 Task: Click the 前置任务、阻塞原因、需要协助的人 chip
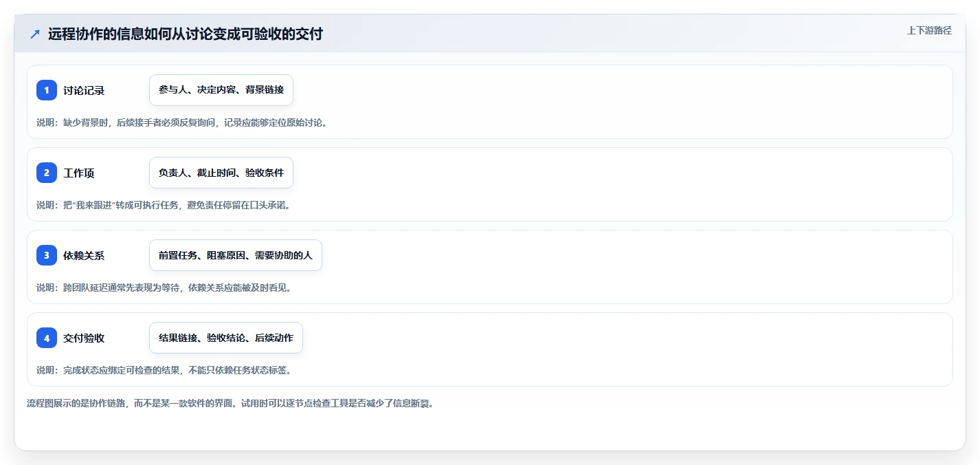pos(236,255)
